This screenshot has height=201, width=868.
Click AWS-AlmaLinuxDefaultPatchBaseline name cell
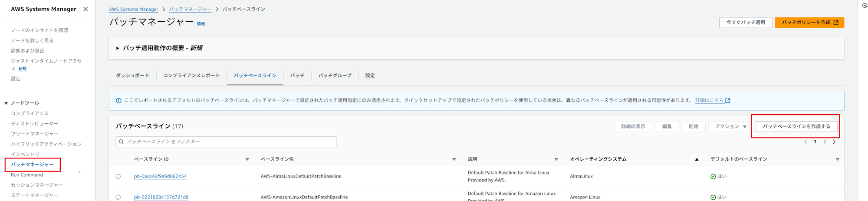point(301,176)
